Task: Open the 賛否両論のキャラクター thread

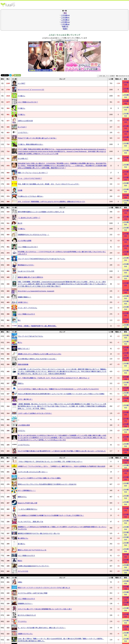Action: (26, 265)
